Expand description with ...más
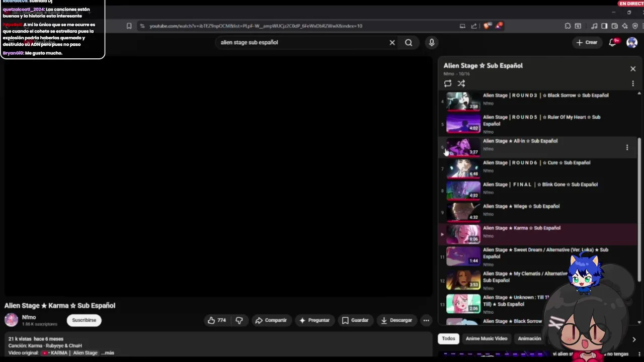 coord(108,353)
